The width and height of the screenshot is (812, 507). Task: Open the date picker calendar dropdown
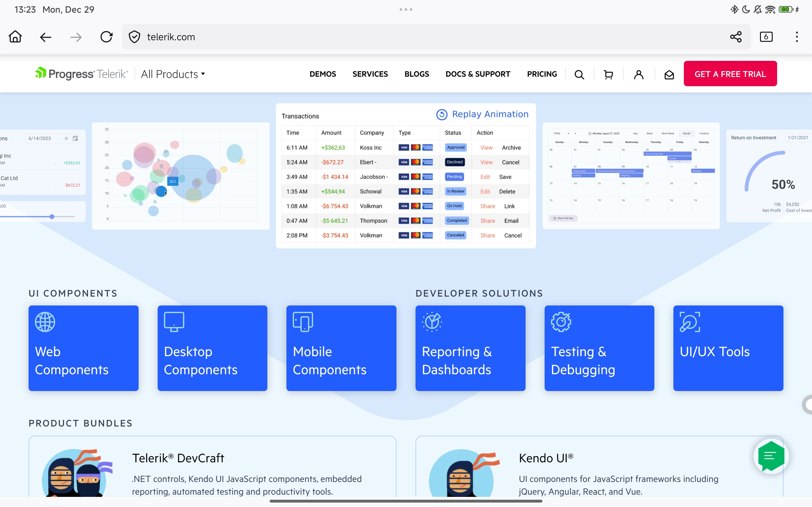[x=75, y=138]
